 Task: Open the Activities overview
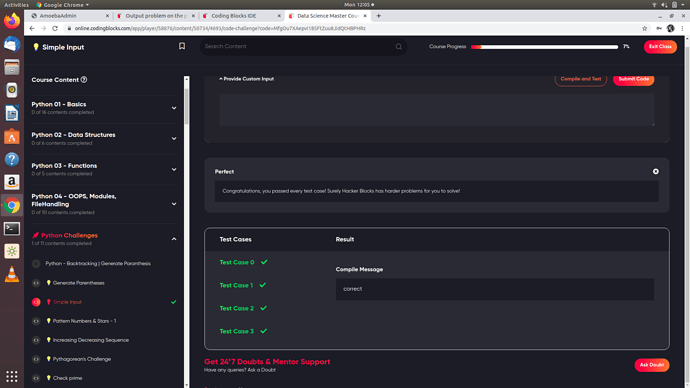pos(16,4)
